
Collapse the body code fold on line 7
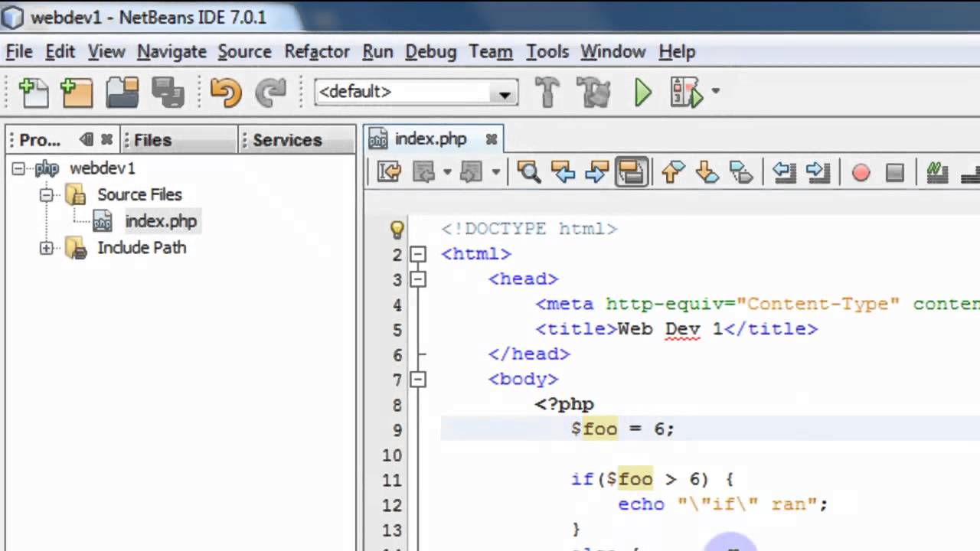tap(418, 380)
